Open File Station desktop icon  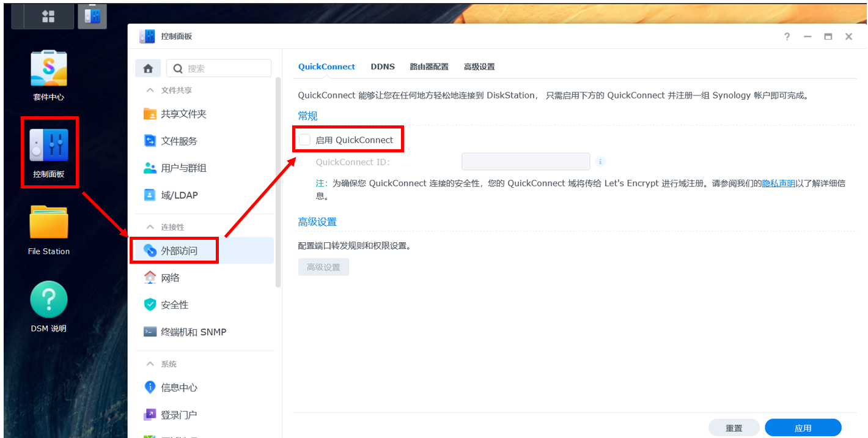click(49, 222)
